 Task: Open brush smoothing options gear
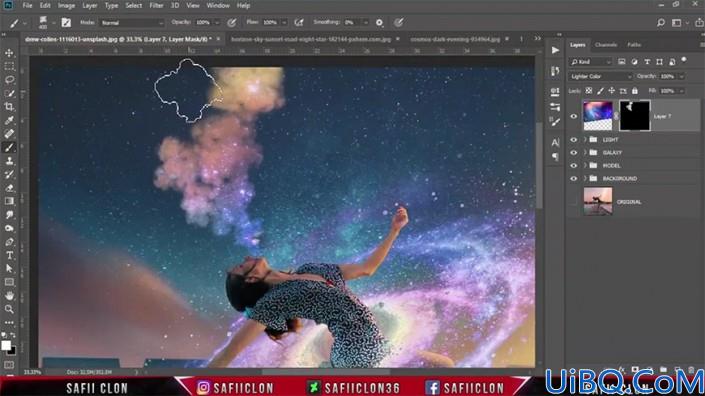[x=379, y=22]
